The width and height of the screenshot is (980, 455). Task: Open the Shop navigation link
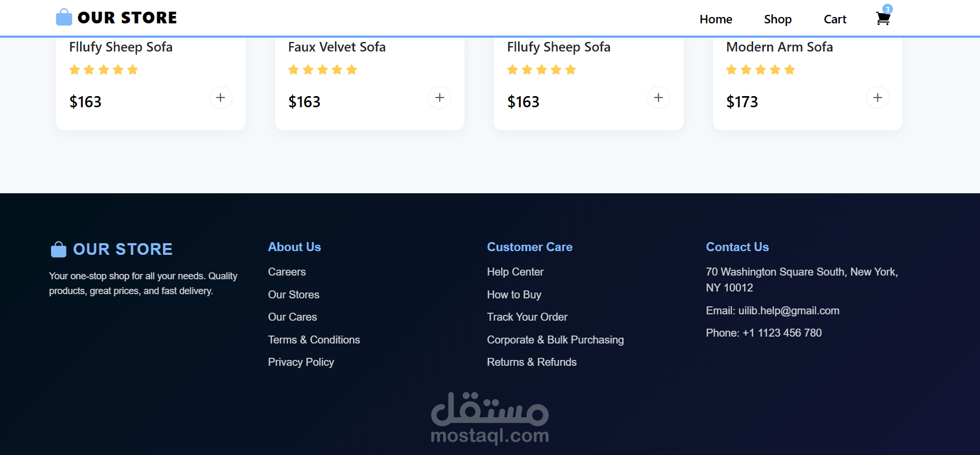click(x=778, y=19)
